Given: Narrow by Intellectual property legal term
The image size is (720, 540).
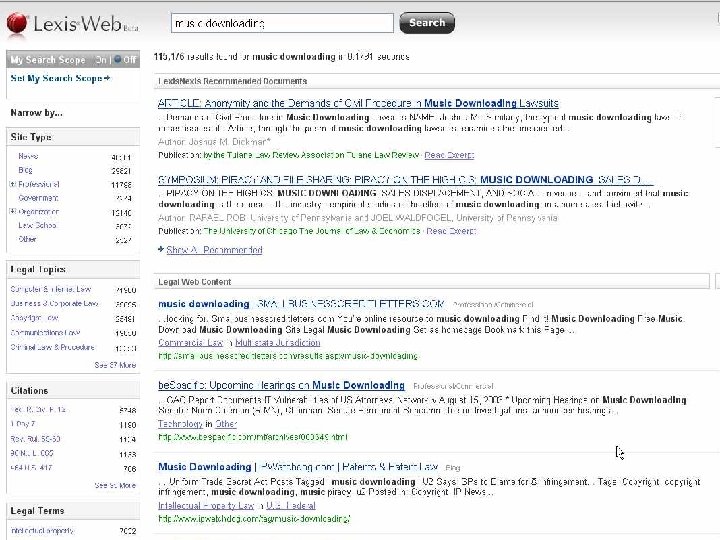Looking at the screenshot, I should click(x=42, y=531).
